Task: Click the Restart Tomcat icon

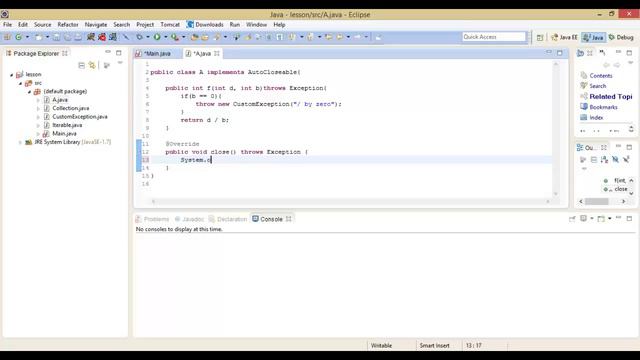Action: click(x=113, y=37)
